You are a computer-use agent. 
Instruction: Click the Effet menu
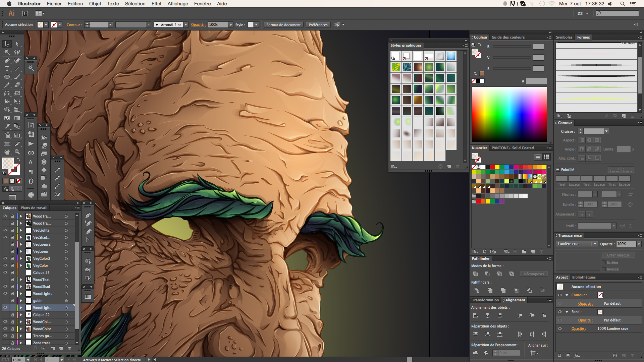pyautogui.click(x=157, y=4)
